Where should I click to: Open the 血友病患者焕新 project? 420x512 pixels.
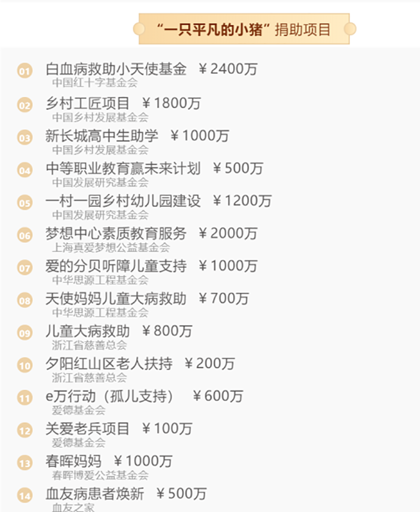pos(94,494)
